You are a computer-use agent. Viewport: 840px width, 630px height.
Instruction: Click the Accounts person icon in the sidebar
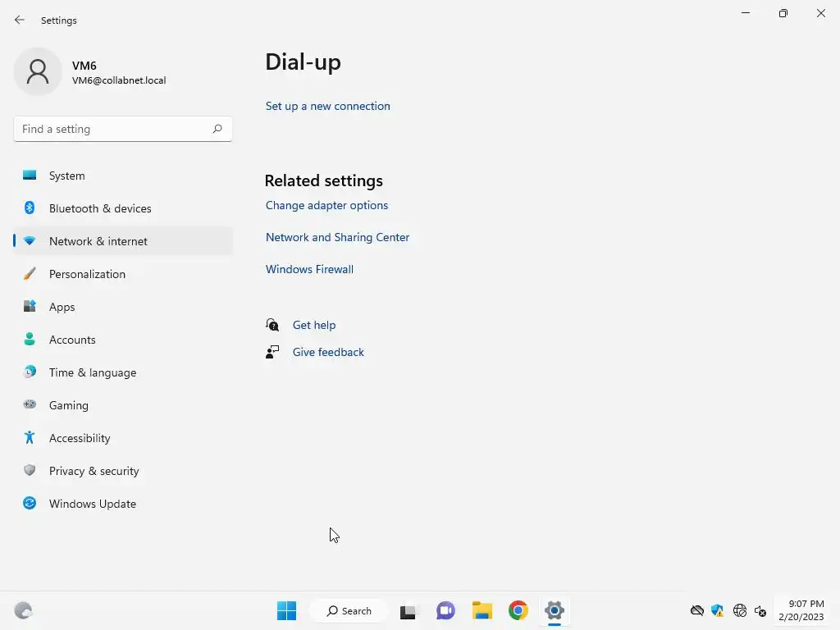click(30, 339)
